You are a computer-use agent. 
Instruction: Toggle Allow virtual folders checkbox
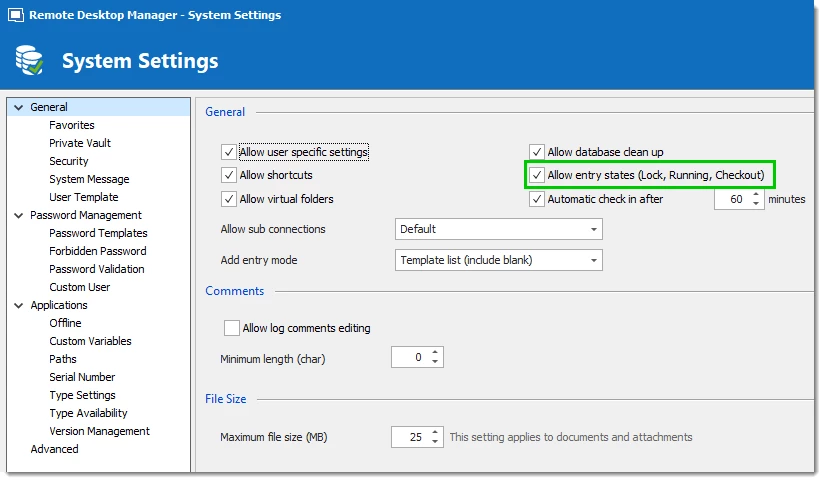(x=229, y=199)
